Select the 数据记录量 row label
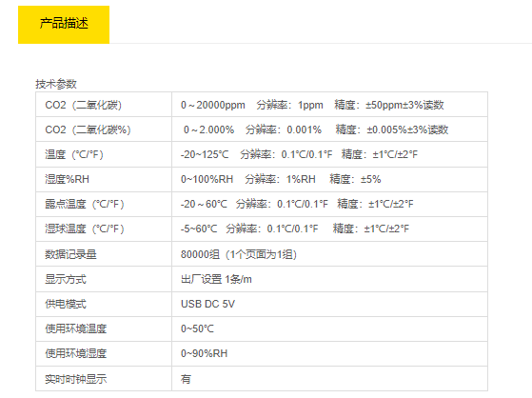The height and width of the screenshot is (398, 532). tap(104, 254)
